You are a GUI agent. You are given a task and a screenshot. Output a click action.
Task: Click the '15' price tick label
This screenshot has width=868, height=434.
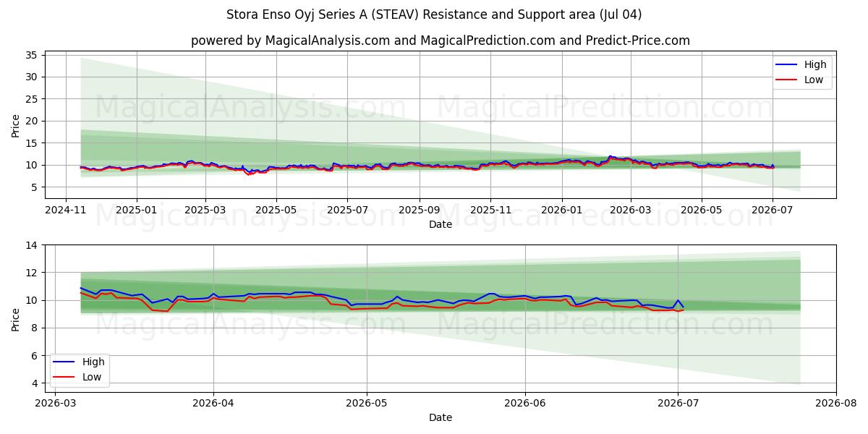[x=31, y=143]
